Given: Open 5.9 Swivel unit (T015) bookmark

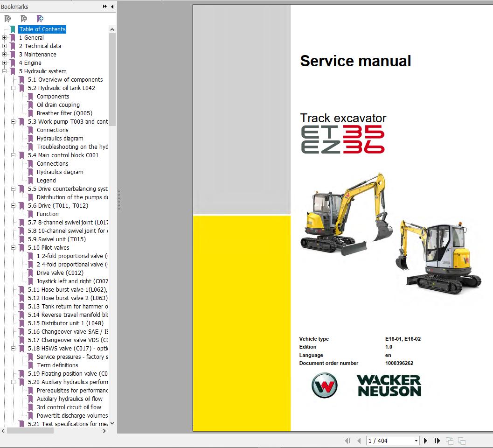Looking at the screenshot, I should 56,239.
